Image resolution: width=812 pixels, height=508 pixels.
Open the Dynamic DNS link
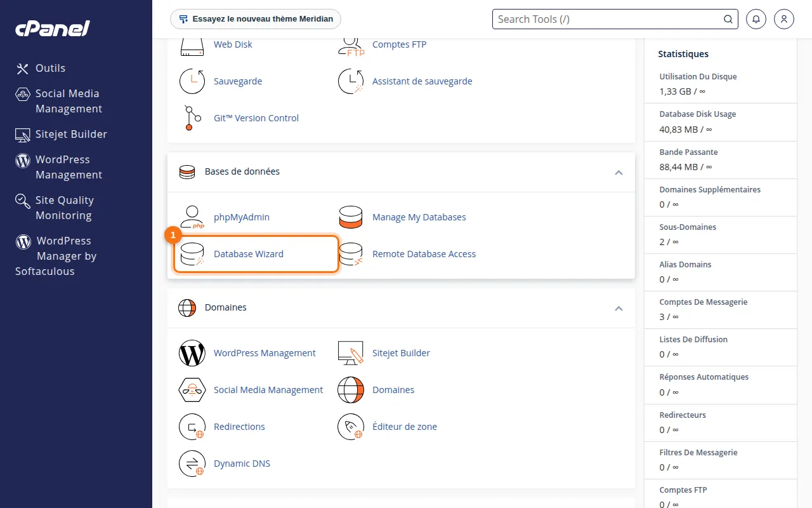[x=242, y=464]
